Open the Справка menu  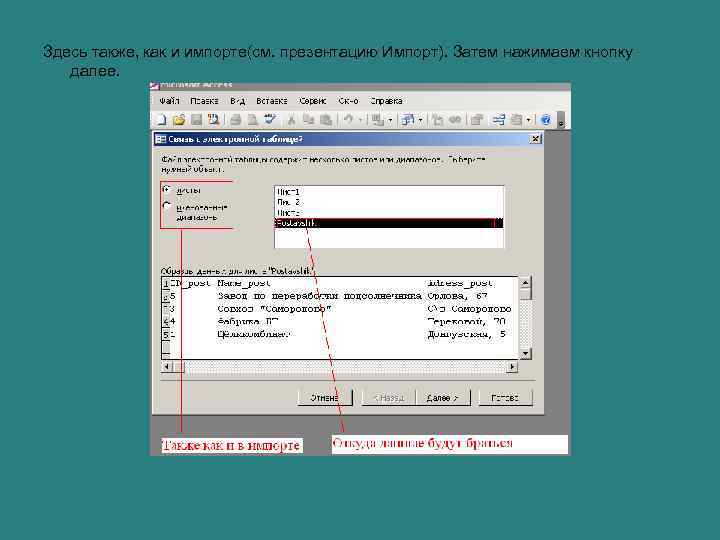pos(386,101)
